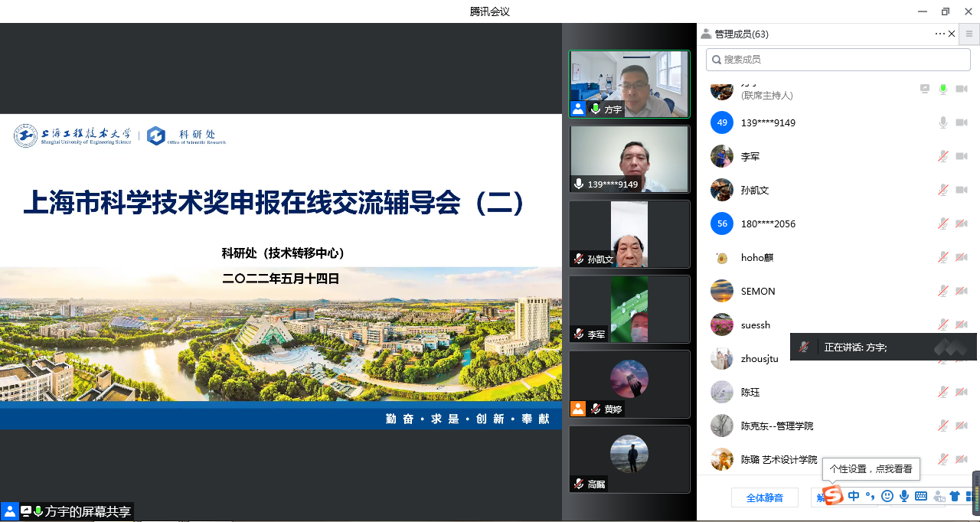Click the 方宇的屏幕共享 label
Image resolution: width=980 pixels, height=522 pixels.
tap(88, 512)
